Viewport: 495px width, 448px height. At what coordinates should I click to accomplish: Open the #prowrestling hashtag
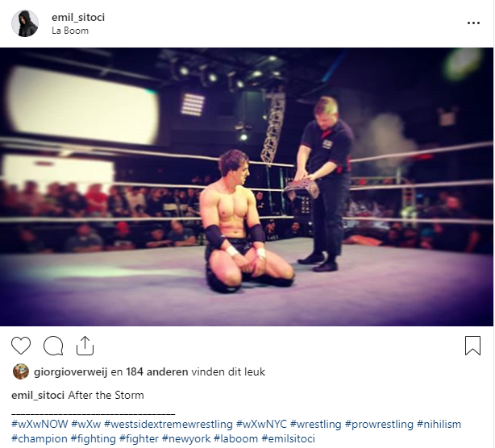click(379, 425)
